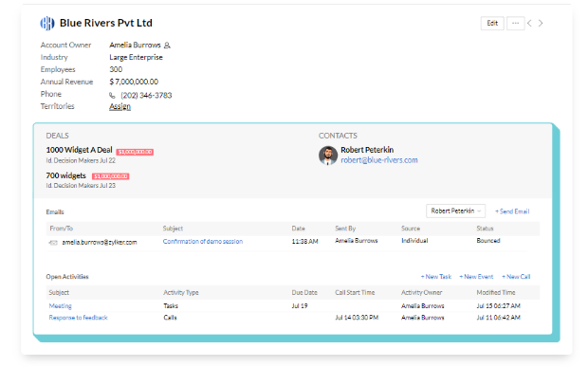The height and width of the screenshot is (367, 588).
Task: Click the Activity Type column header
Action: click(x=181, y=292)
